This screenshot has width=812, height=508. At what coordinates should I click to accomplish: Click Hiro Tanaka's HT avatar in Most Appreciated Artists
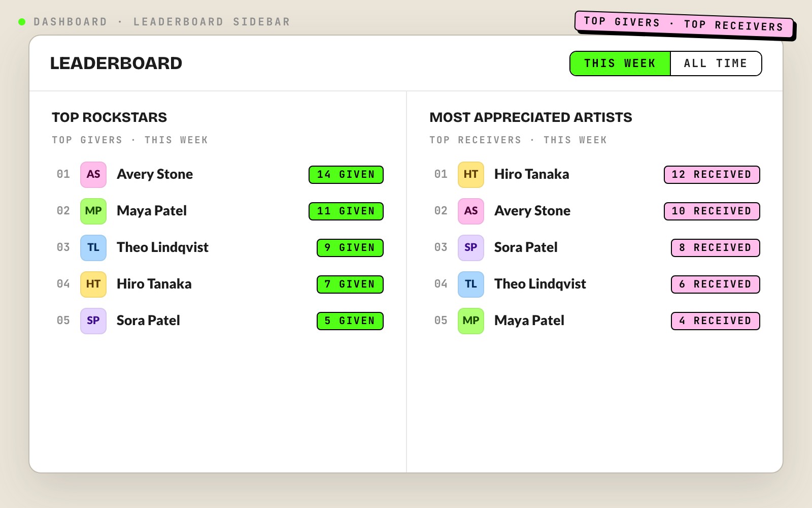click(471, 174)
